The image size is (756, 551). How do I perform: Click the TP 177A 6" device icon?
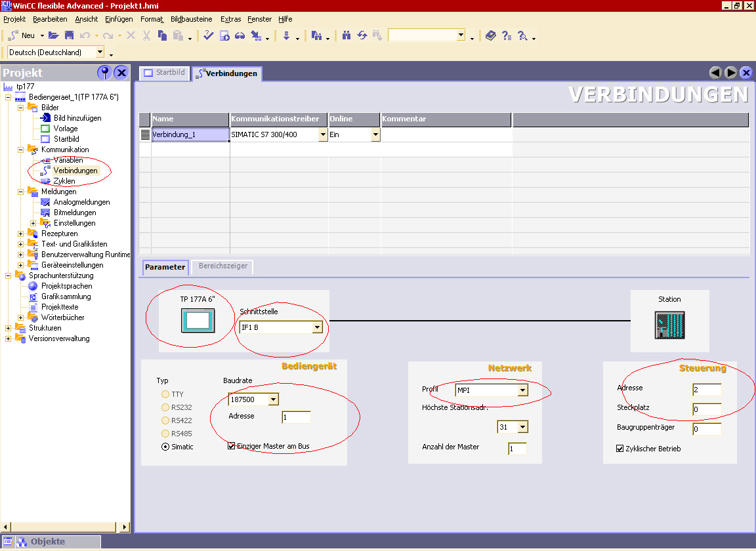tap(198, 321)
